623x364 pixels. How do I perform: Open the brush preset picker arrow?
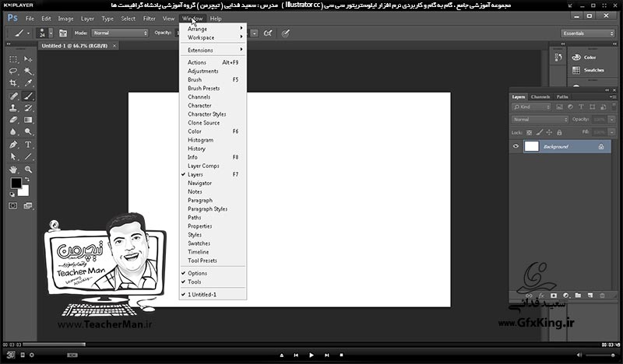click(x=51, y=33)
